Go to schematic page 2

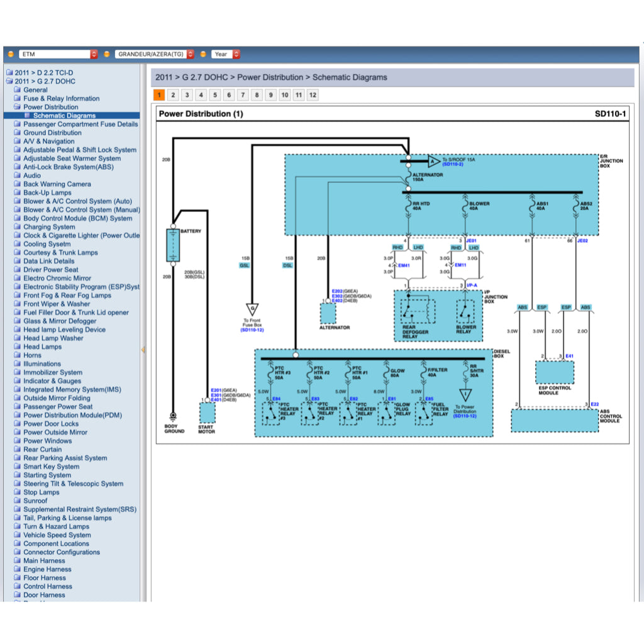pos(173,95)
